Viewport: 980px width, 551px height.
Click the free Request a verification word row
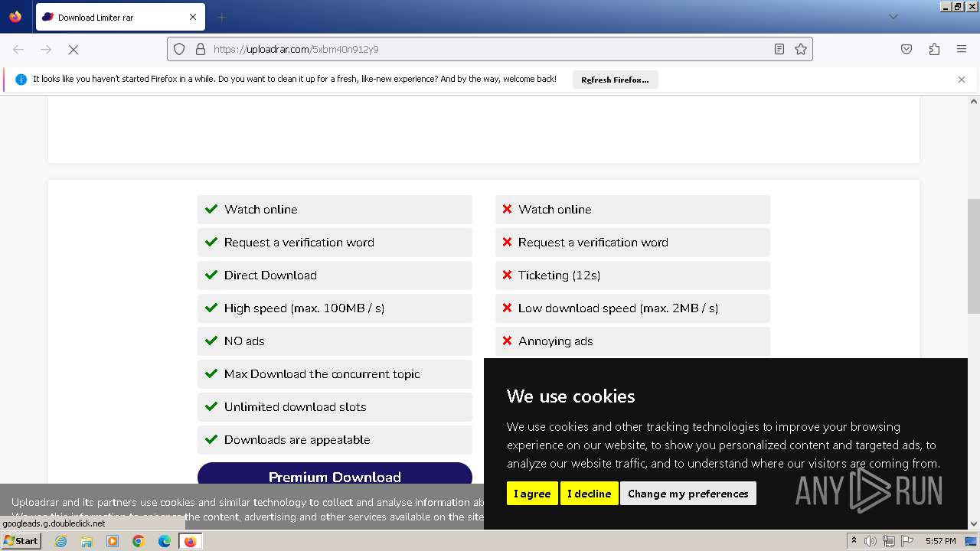pos(632,243)
